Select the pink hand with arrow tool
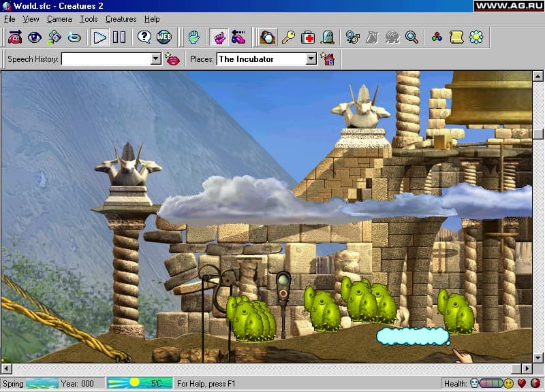Image resolution: width=545 pixels, height=392 pixels. pyautogui.click(x=239, y=37)
